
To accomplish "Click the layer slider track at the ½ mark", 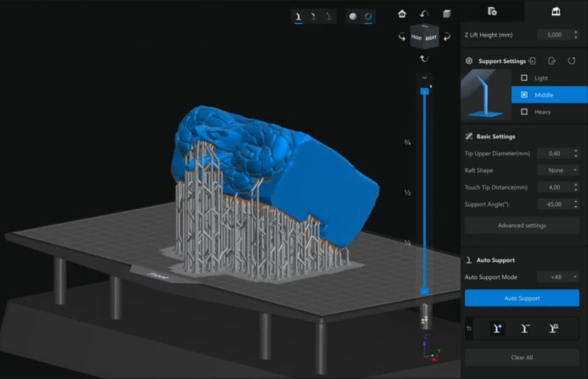I will point(424,193).
